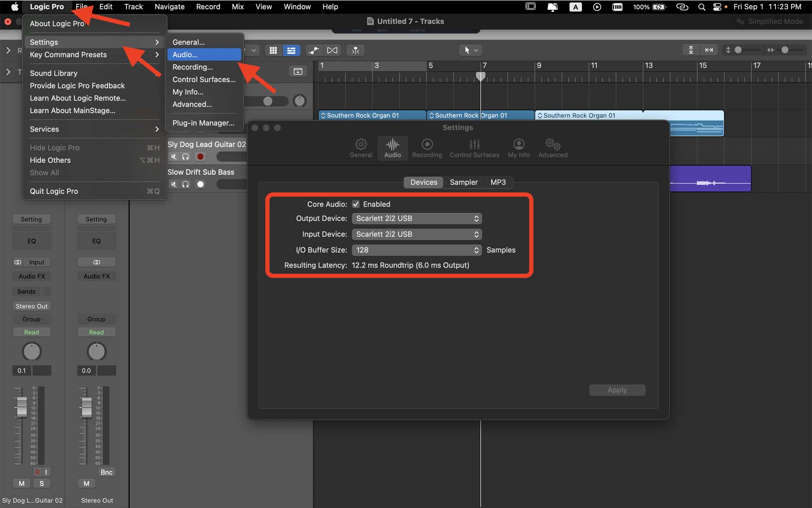Viewport: 812px width, 508px height.
Task: Click Setting button on guitar channel strip
Action: (x=32, y=219)
